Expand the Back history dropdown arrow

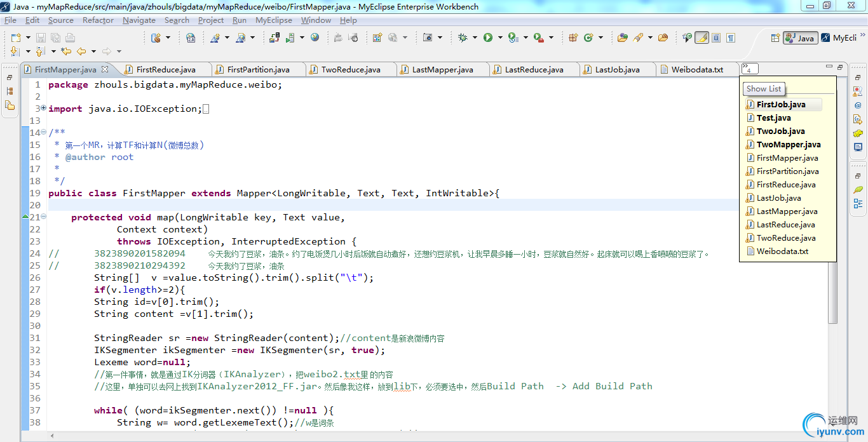(x=93, y=51)
